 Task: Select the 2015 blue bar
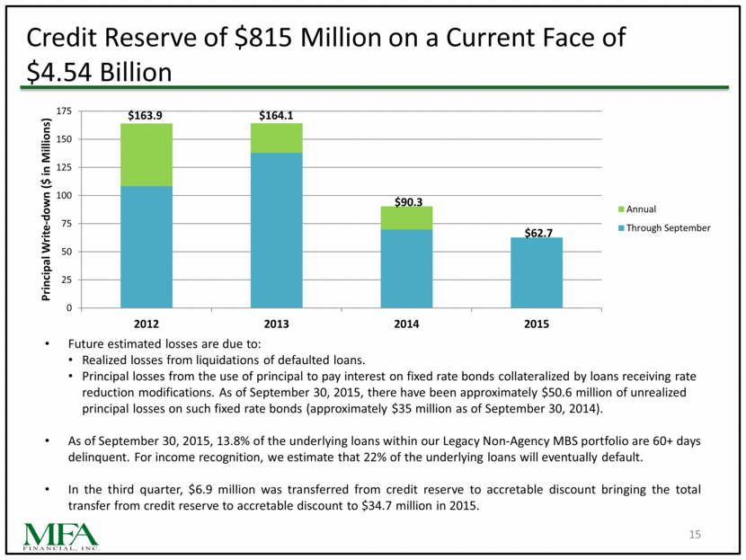pyautogui.click(x=537, y=272)
